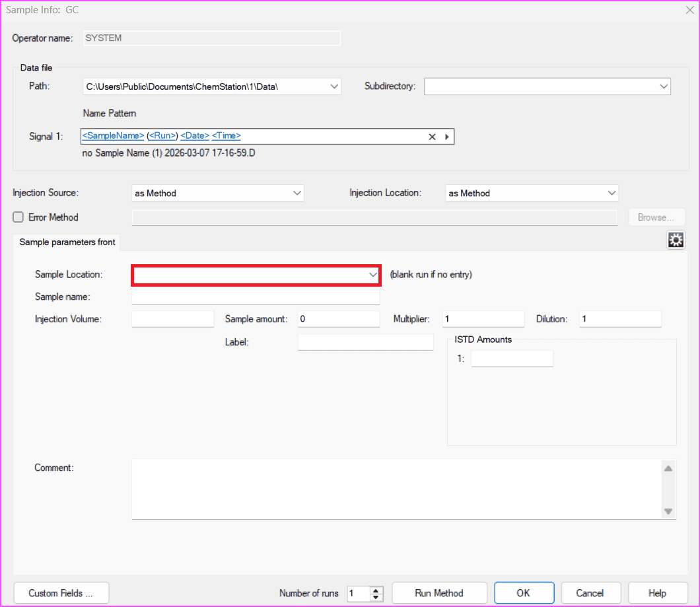Image resolution: width=700 pixels, height=607 pixels.
Task: Open Help for the dialog
Action: (x=658, y=592)
